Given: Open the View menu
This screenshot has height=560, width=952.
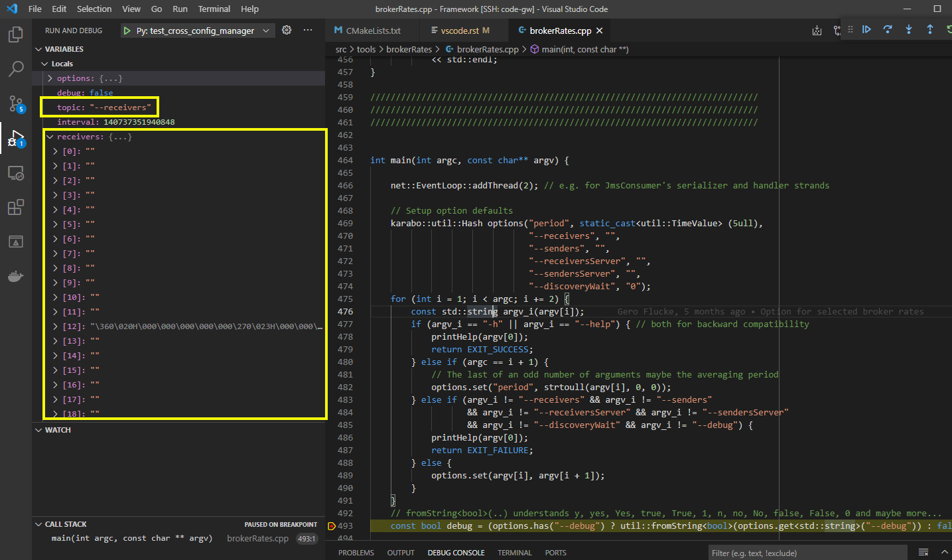Looking at the screenshot, I should [x=131, y=9].
